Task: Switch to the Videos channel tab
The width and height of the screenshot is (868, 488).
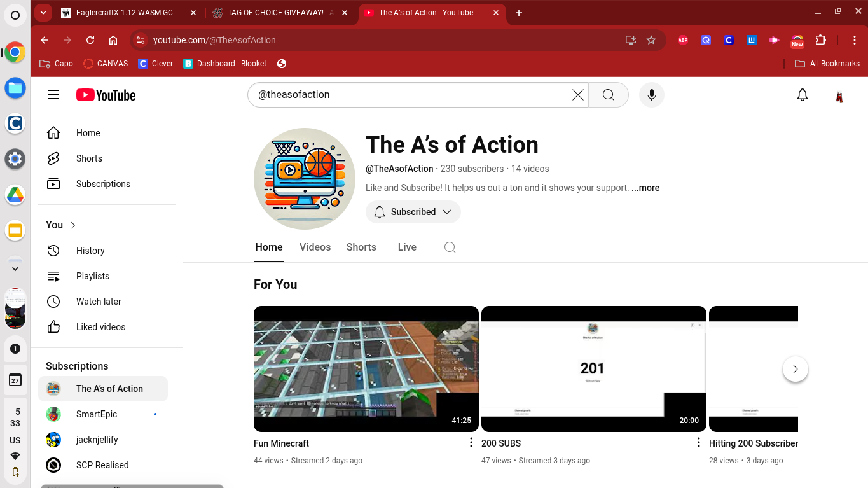Action: (315, 247)
